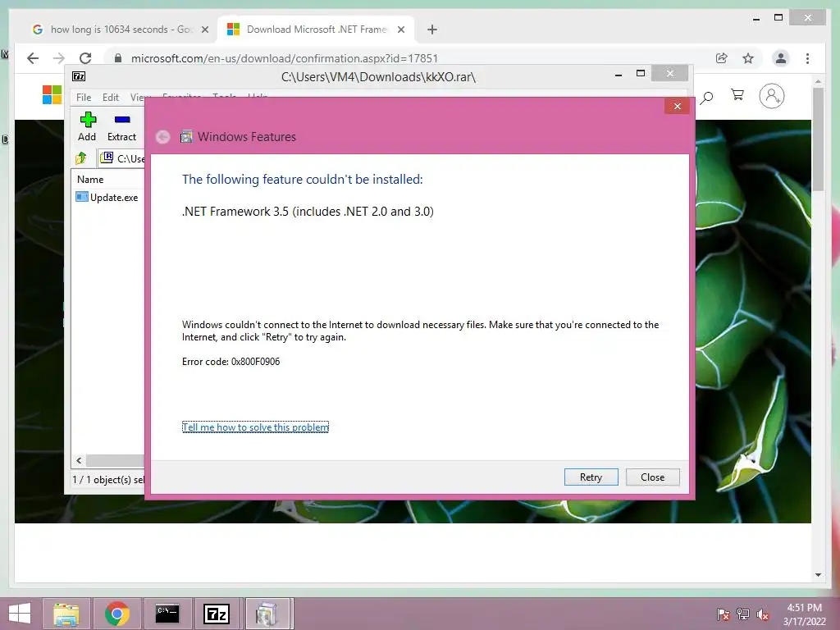Minimize the 7-Zip window
Image resolution: width=840 pixels, height=630 pixels.
(619, 74)
